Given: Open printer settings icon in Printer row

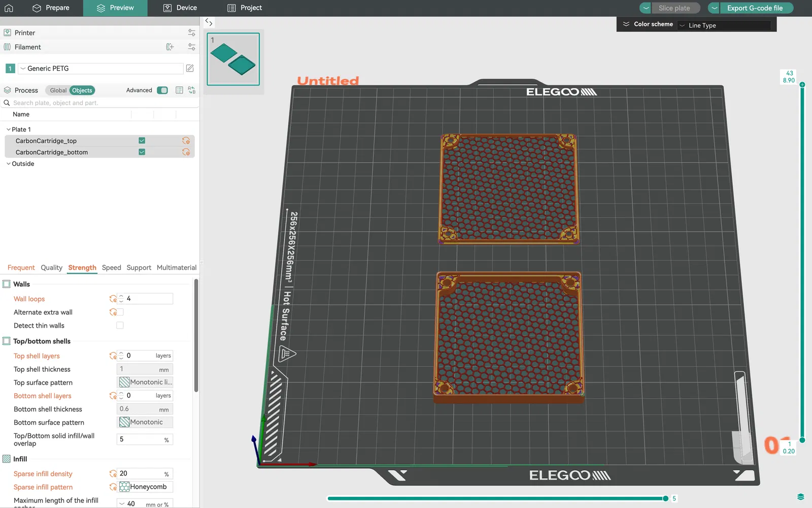Looking at the screenshot, I should (191, 33).
